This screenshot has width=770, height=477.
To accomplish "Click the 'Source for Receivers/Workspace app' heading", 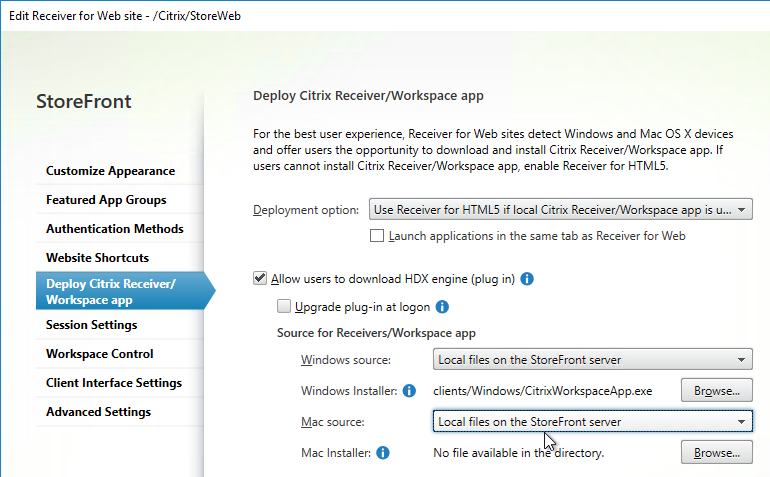I will tap(376, 333).
